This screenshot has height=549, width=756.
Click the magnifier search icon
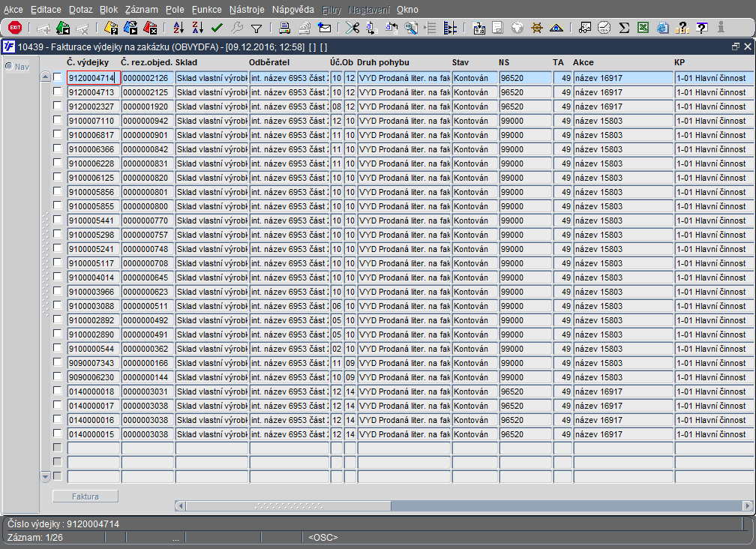tap(411, 28)
